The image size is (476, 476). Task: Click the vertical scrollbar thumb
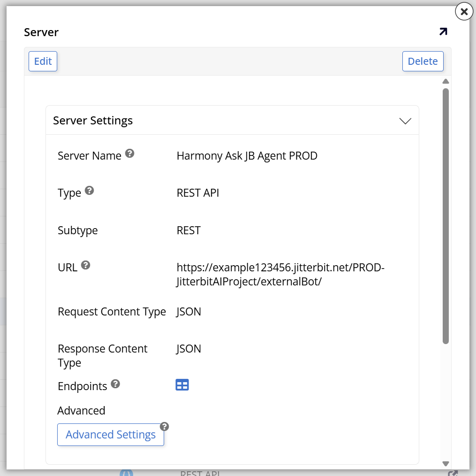coord(446,216)
